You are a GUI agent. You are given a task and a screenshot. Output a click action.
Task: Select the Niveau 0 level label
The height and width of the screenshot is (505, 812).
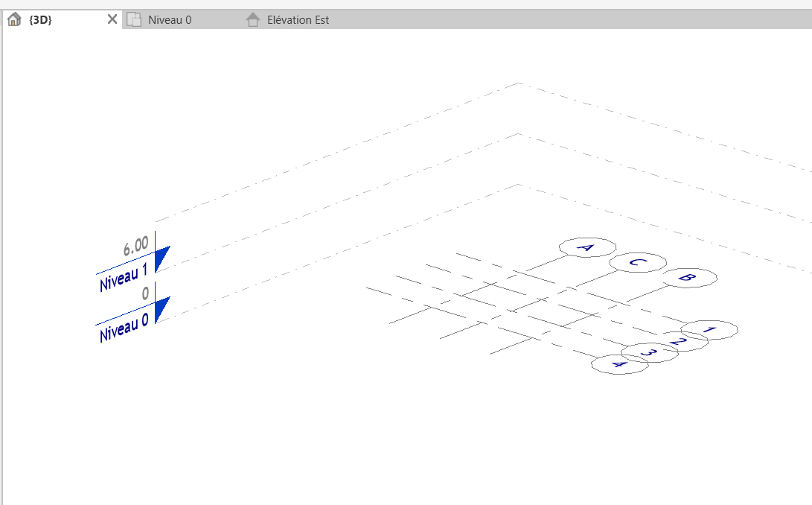pos(124,328)
